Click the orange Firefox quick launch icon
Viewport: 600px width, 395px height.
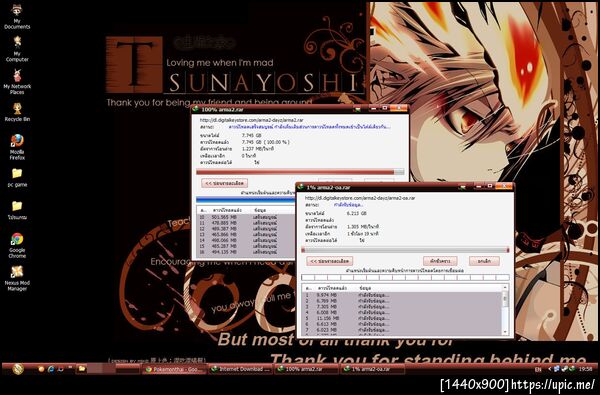click(x=41, y=369)
